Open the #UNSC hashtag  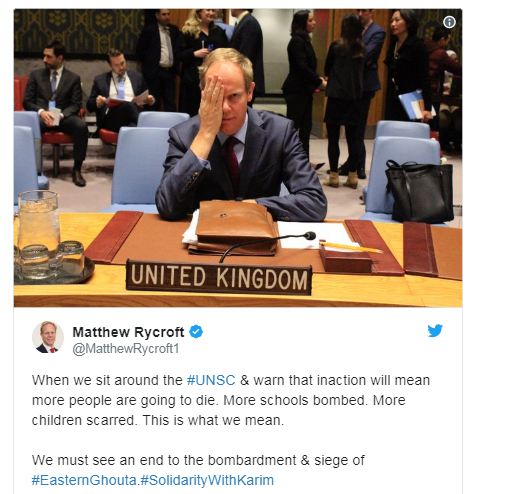(x=211, y=380)
